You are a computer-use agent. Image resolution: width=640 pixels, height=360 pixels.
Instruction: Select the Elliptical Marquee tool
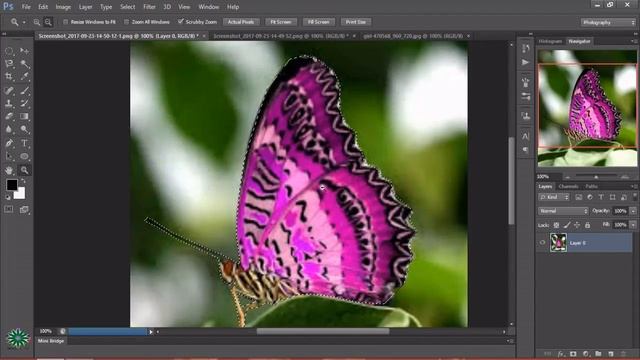pos(9,51)
